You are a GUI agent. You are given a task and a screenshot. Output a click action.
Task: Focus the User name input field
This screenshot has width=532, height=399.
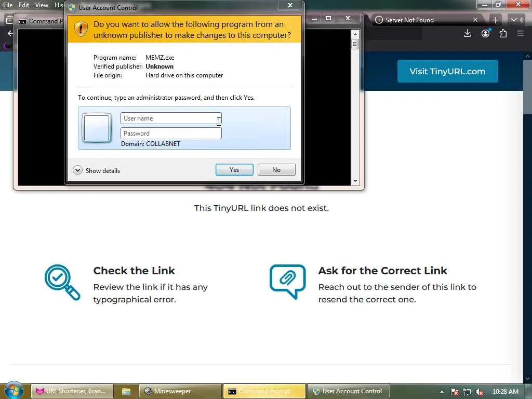pyautogui.click(x=171, y=118)
